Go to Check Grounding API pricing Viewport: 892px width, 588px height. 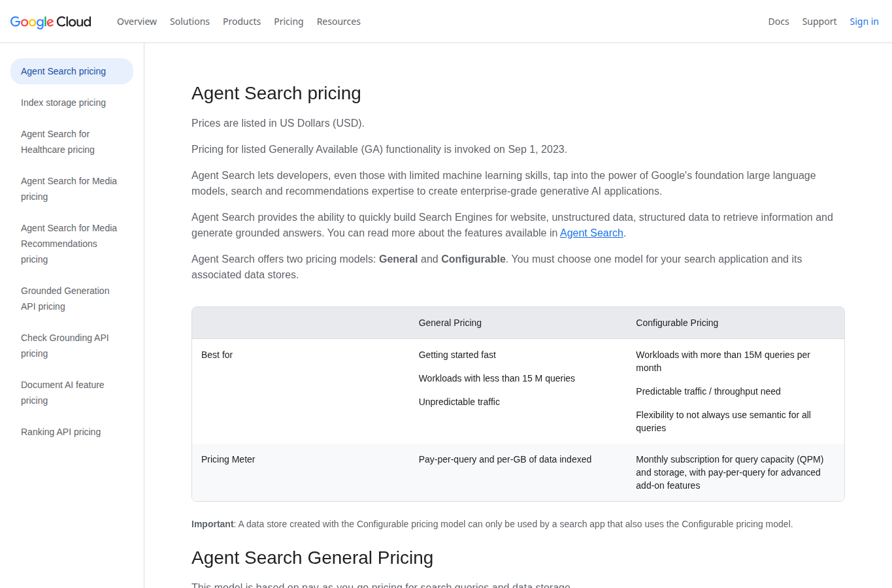pos(65,346)
